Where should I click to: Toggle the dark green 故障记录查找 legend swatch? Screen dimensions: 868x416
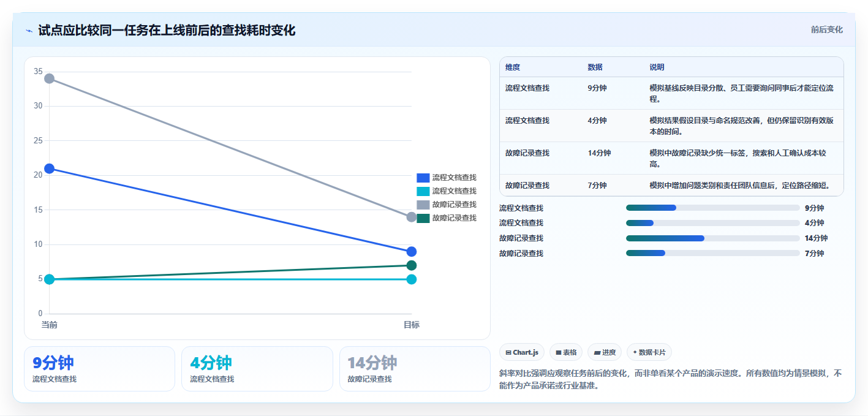pos(423,218)
